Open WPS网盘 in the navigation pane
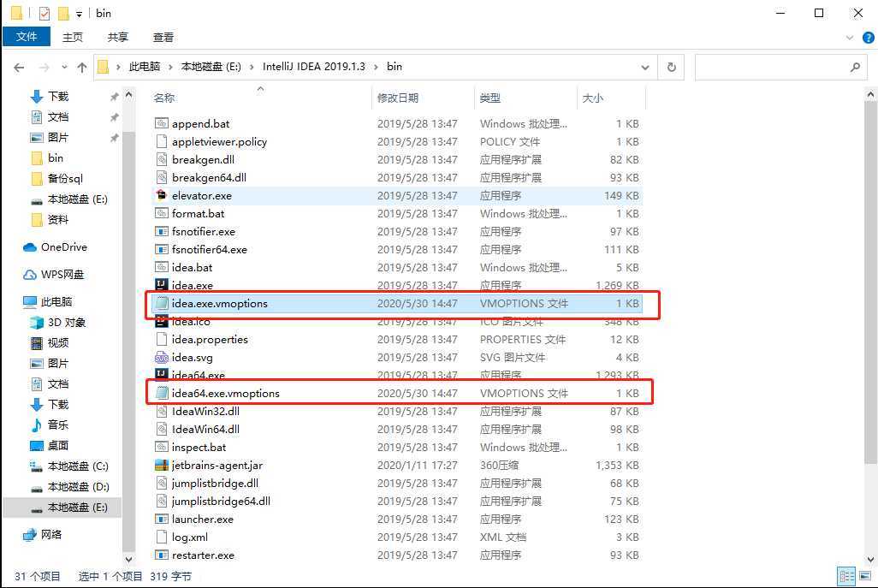Screen dimensions: 878x588 (54, 275)
